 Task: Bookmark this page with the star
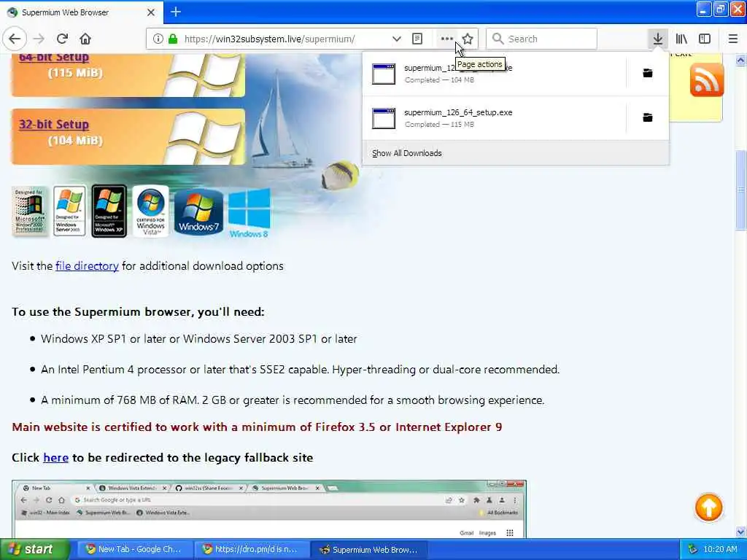pos(468,39)
